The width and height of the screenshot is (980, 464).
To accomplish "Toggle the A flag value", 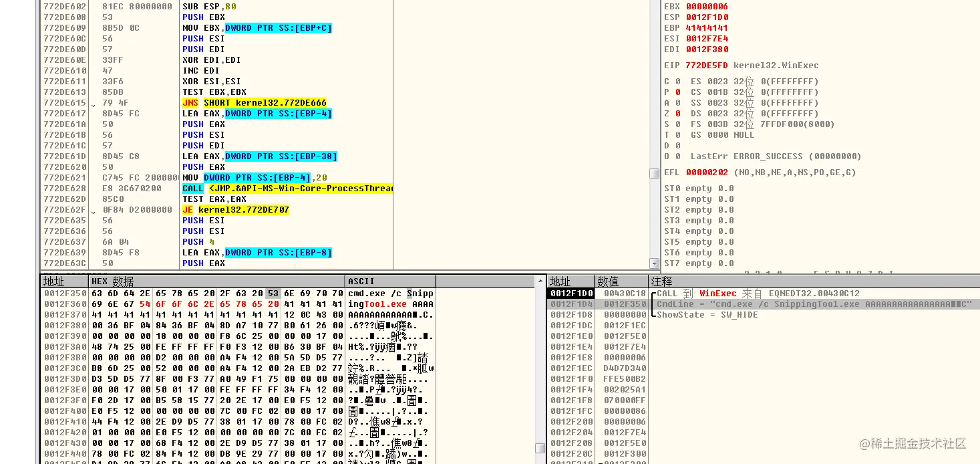I will click(x=677, y=103).
